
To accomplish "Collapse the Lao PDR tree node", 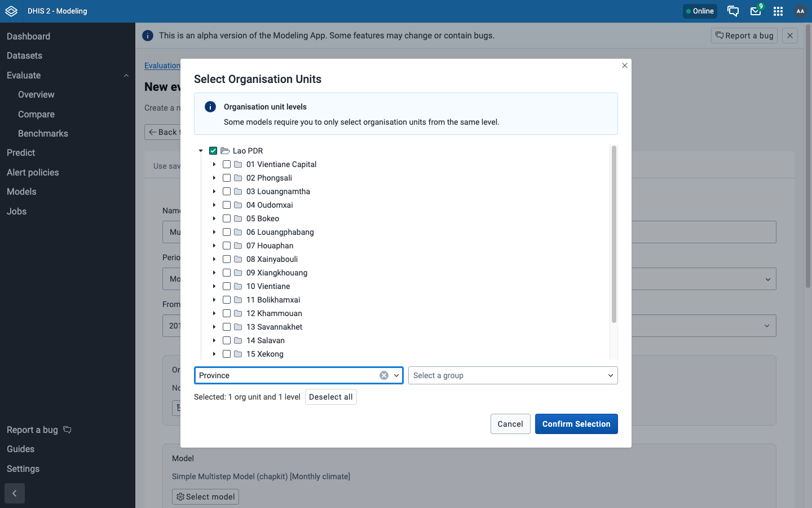I will [x=201, y=151].
